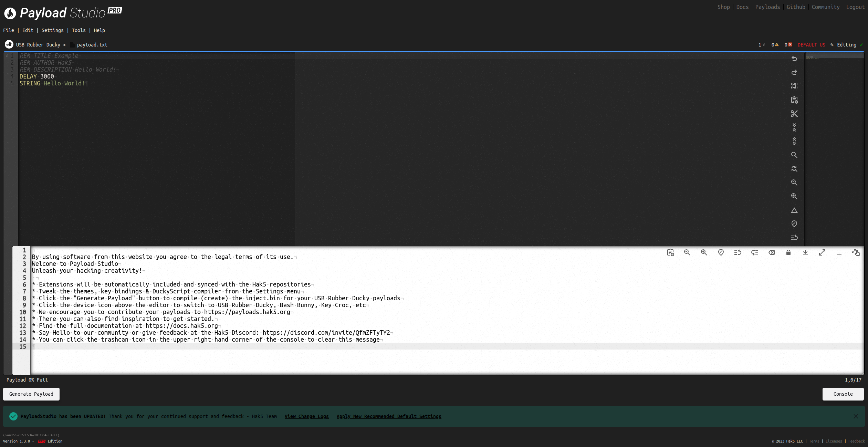The width and height of the screenshot is (868, 447).
Task: Open the Community link
Action: (x=826, y=7)
